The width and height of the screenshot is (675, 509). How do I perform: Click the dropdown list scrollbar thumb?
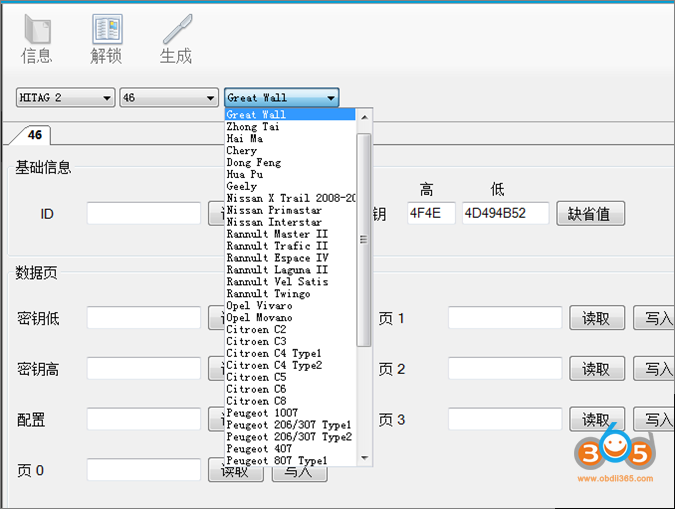click(x=364, y=239)
